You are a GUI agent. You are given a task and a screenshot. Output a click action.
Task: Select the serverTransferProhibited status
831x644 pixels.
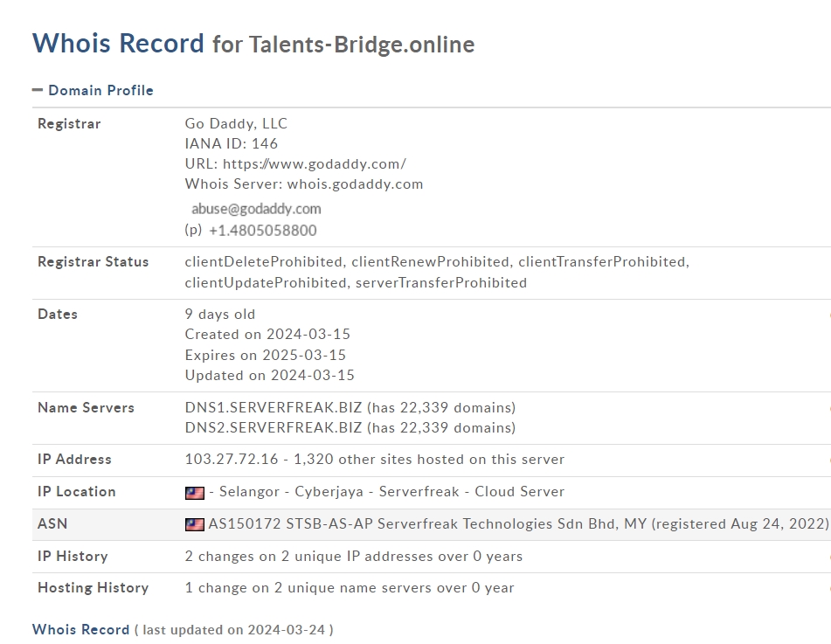tap(441, 282)
